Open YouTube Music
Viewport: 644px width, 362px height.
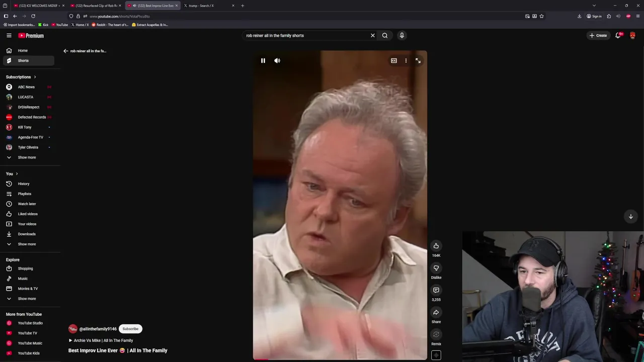(x=28, y=343)
